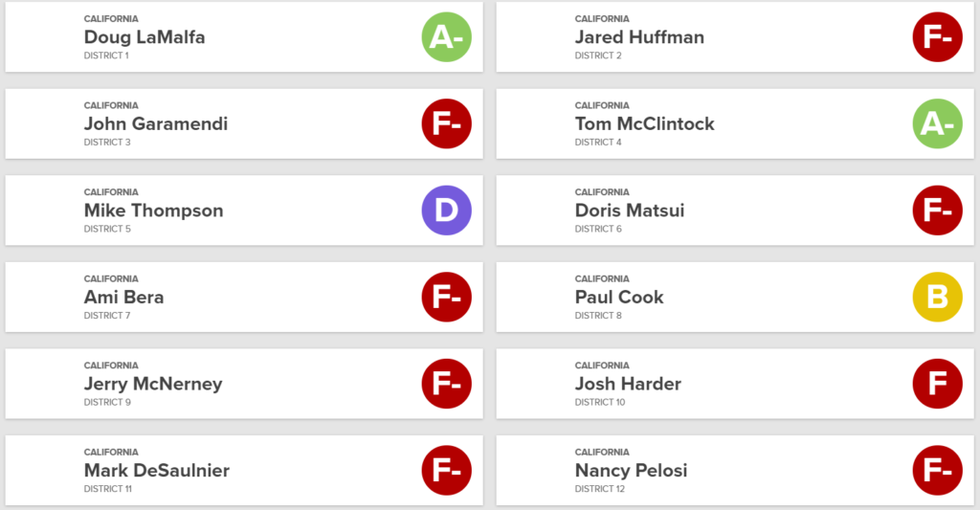Open Mike Thompson's name link
The height and width of the screenshot is (510, 980).
154,211
